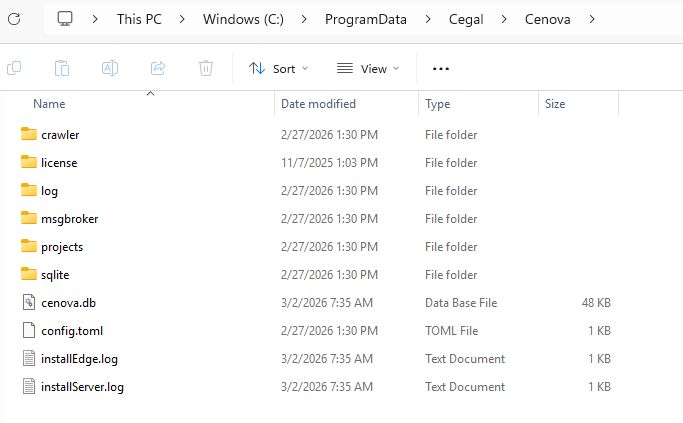Click the Copy toolbar icon
The height and width of the screenshot is (423, 683).
point(14,68)
